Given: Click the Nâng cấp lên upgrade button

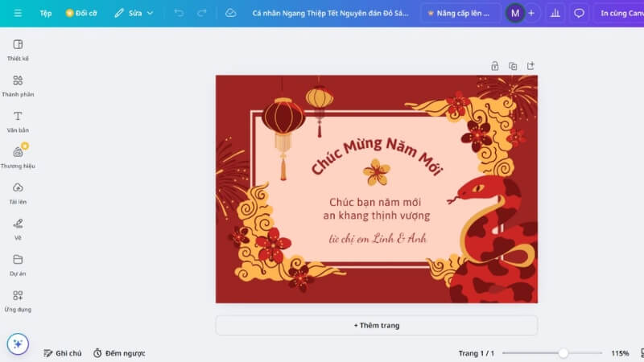Looking at the screenshot, I should (x=458, y=13).
